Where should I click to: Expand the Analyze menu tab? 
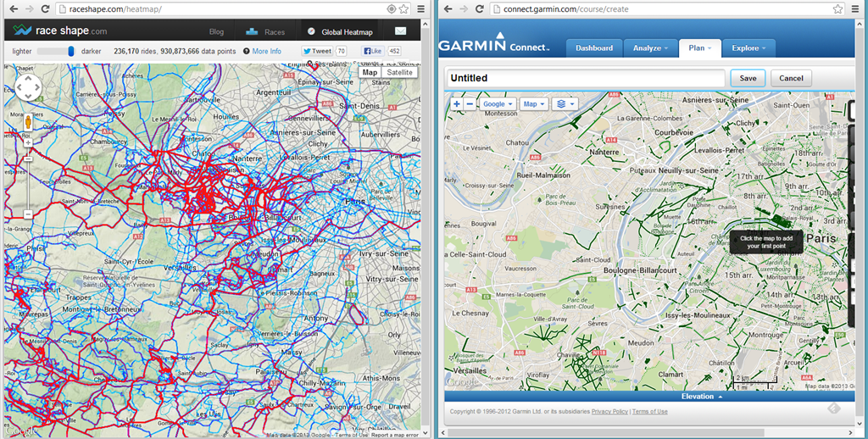tap(650, 48)
